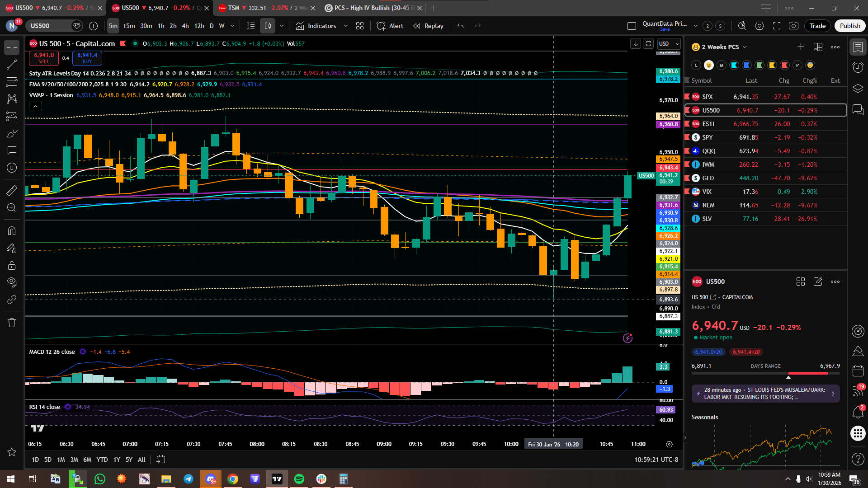This screenshot has width=868, height=488.
Task: Toggle hide all drawings eye icon
Action: point(12,282)
